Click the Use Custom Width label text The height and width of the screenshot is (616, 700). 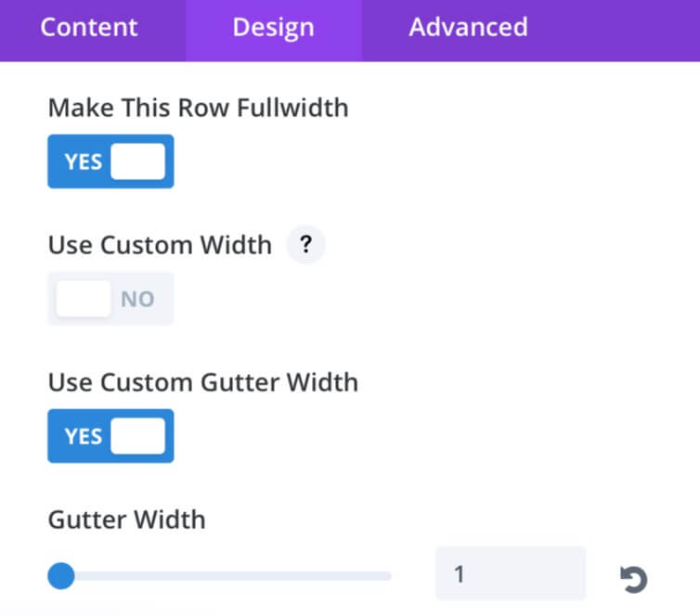pos(160,245)
